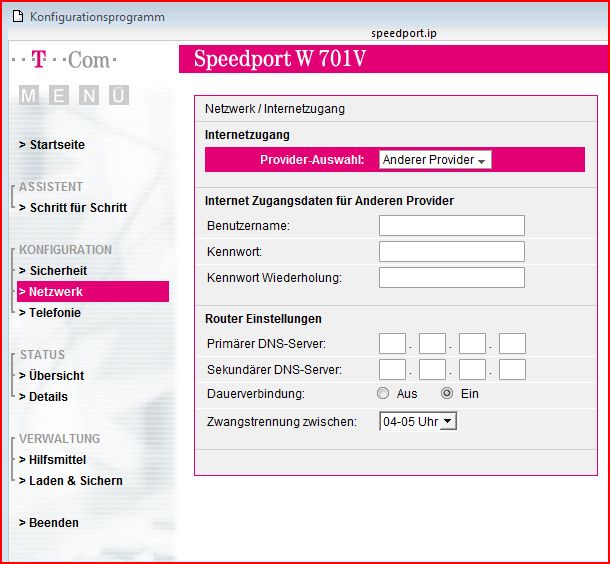Click the speedport.ip address text

click(x=404, y=34)
